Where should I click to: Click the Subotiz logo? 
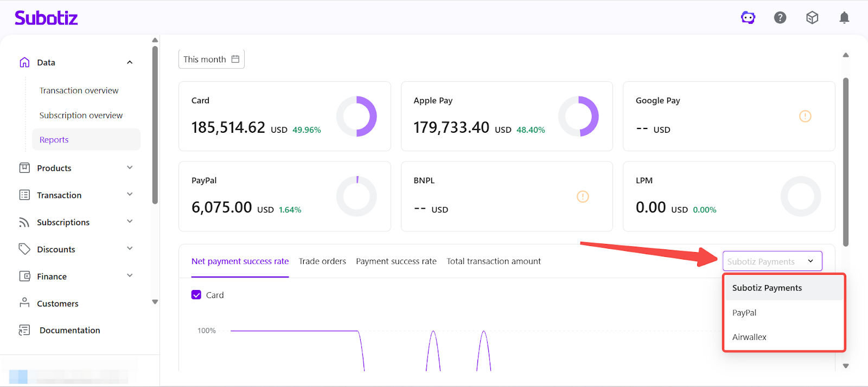[x=46, y=18]
